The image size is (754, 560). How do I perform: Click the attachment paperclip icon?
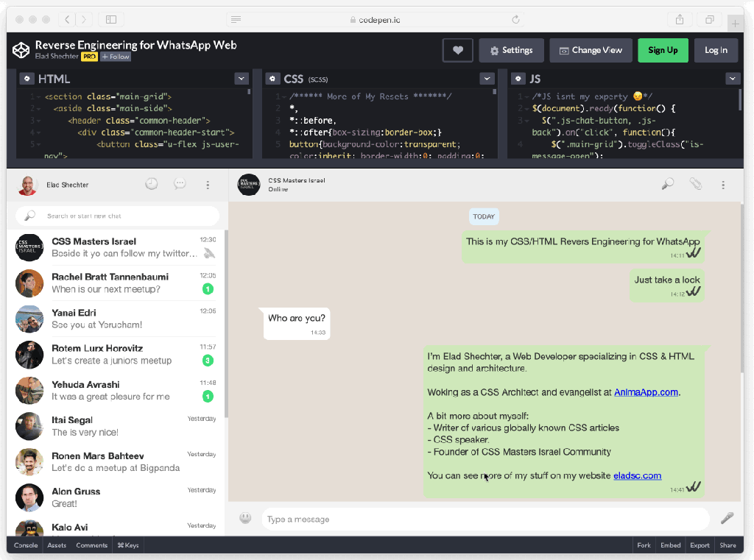click(695, 185)
